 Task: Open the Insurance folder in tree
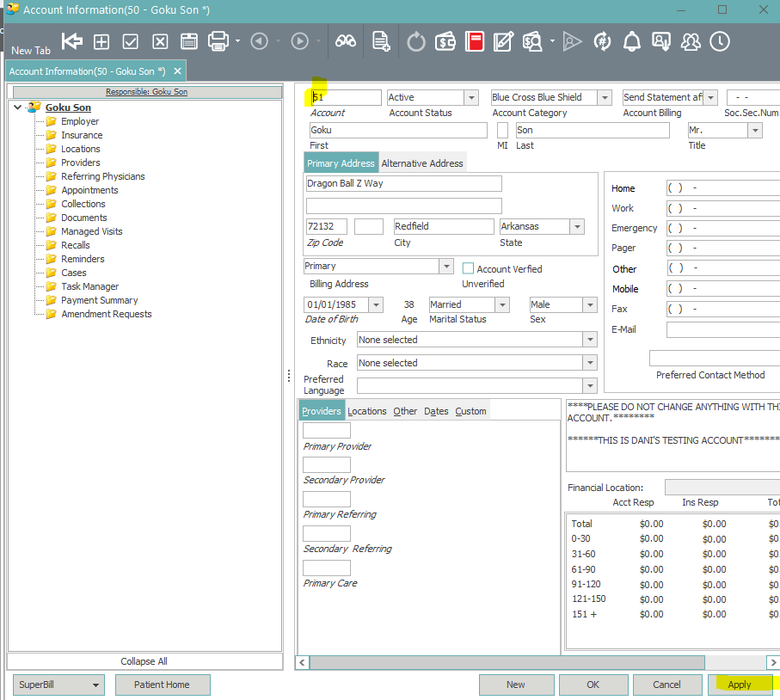(82, 135)
